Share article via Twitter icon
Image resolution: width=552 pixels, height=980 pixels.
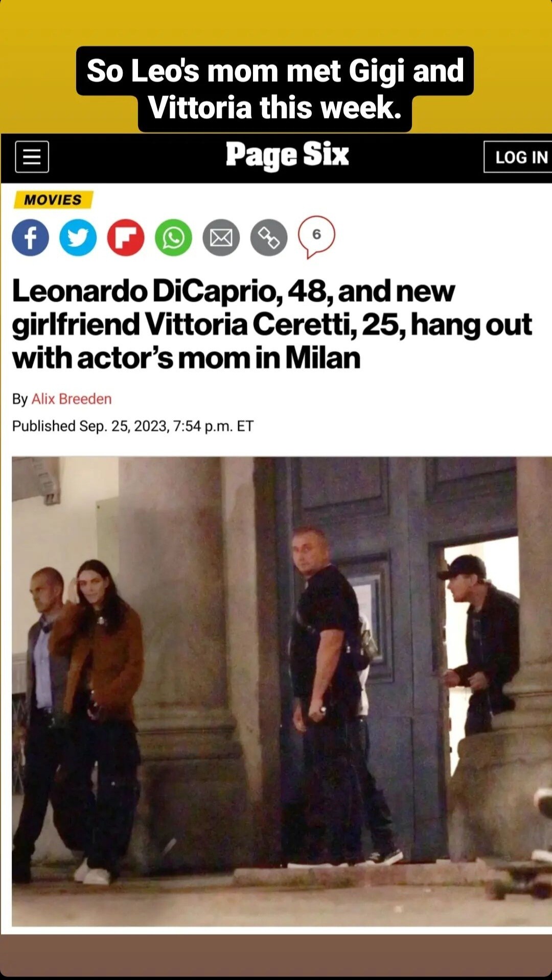coord(78,237)
